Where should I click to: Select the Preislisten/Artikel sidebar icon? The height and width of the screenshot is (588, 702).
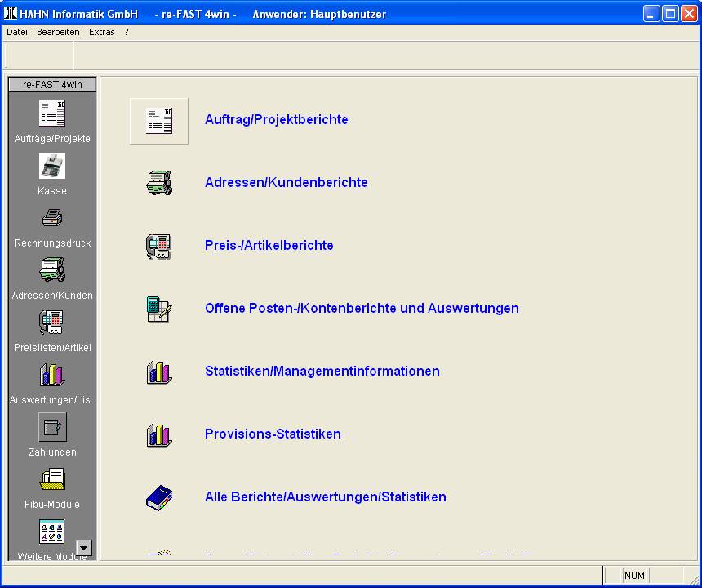[x=52, y=322]
